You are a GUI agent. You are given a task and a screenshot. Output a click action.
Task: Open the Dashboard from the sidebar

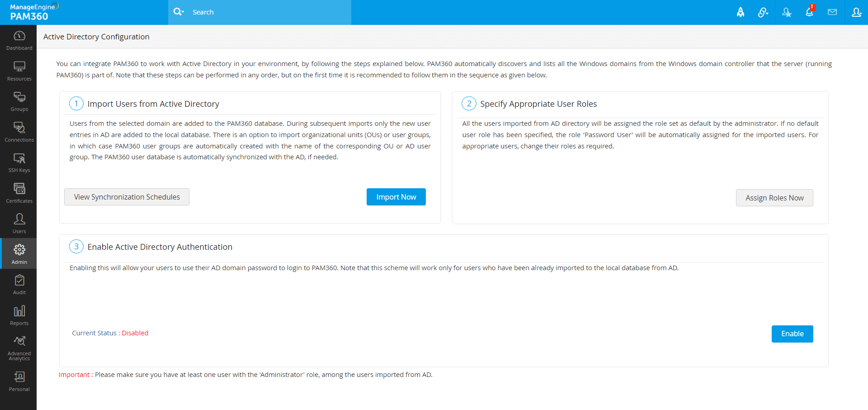pyautogui.click(x=19, y=40)
